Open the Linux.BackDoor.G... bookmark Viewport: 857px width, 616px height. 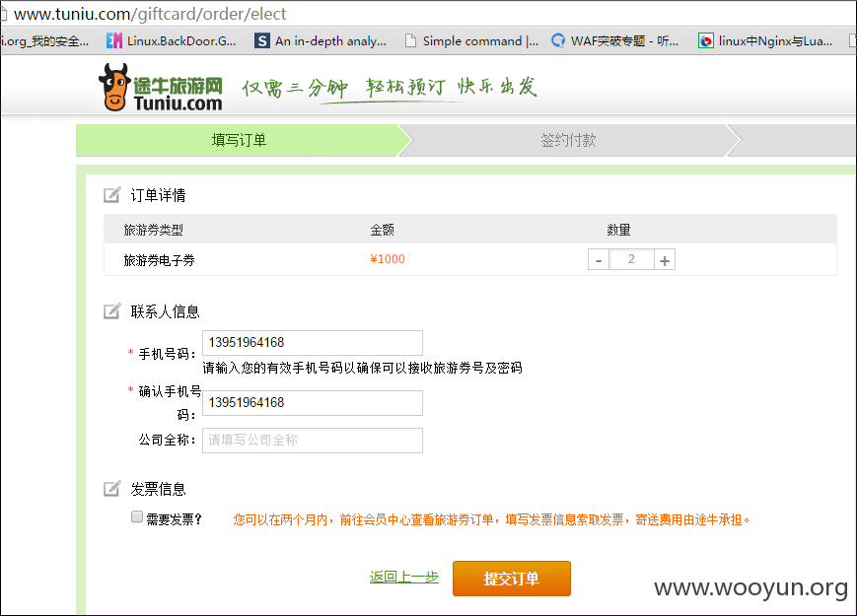tap(171, 41)
